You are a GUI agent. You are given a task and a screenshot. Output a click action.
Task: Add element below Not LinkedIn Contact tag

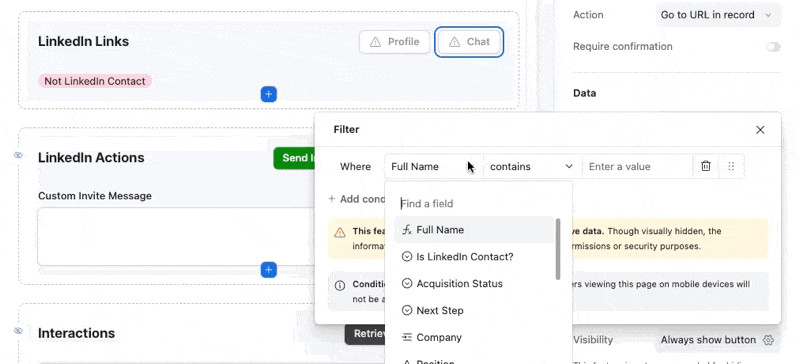269,94
